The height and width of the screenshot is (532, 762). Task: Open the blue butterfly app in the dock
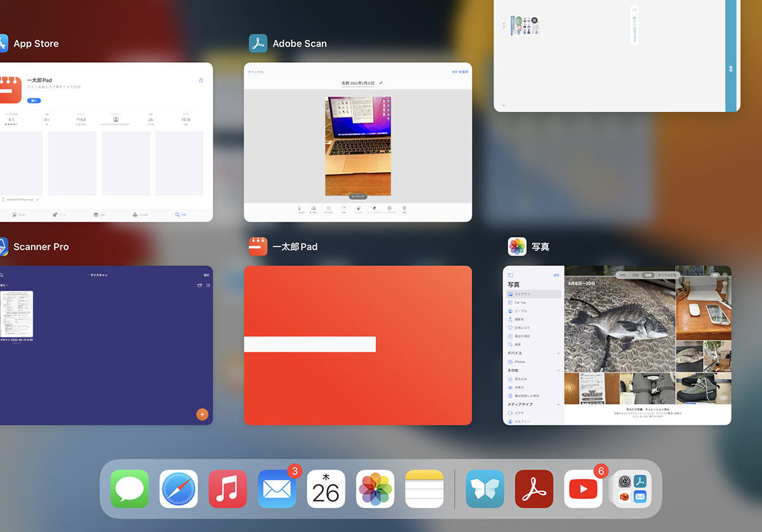pyautogui.click(x=485, y=489)
